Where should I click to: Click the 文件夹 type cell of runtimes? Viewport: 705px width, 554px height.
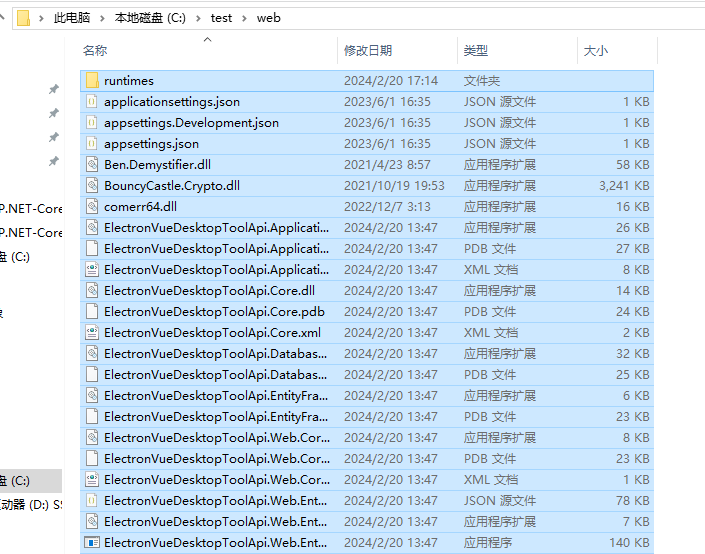point(482,80)
